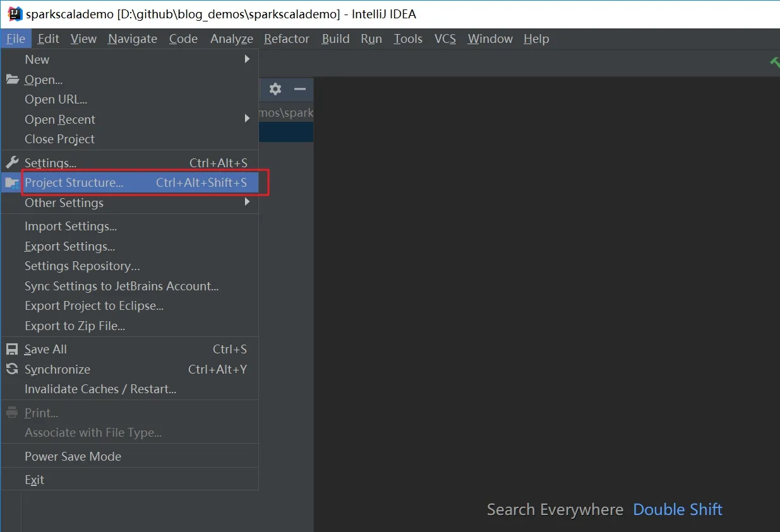
Task: Open the Tools menu
Action: tap(408, 38)
